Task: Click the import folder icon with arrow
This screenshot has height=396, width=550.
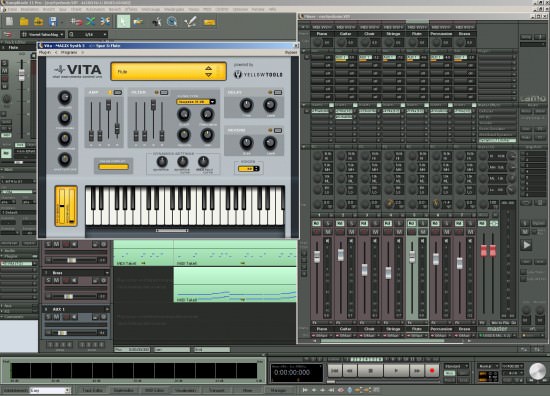Action: (38, 22)
